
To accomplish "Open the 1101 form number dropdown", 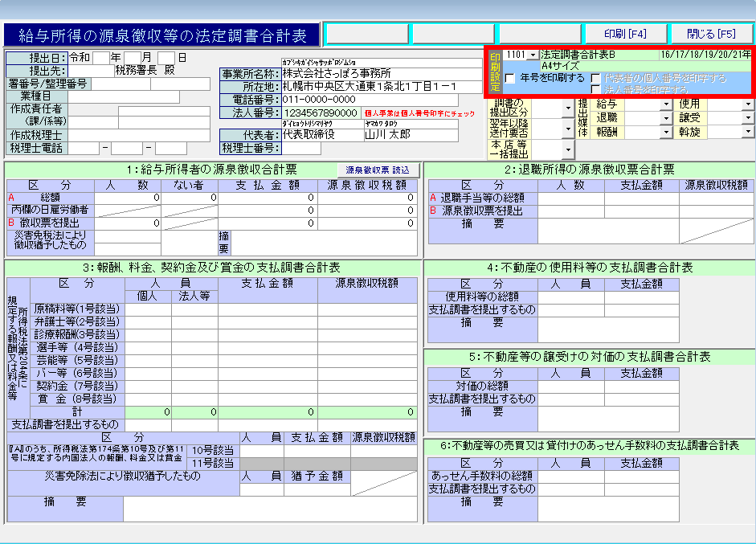I will tap(533, 55).
